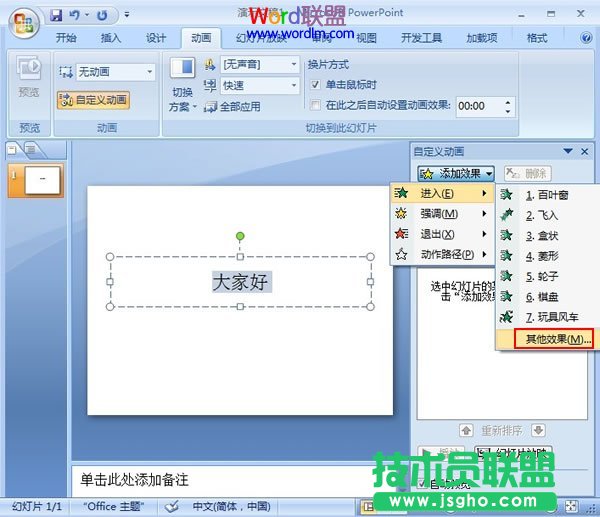Redo the last action
This screenshot has width=600, height=517.
point(102,15)
